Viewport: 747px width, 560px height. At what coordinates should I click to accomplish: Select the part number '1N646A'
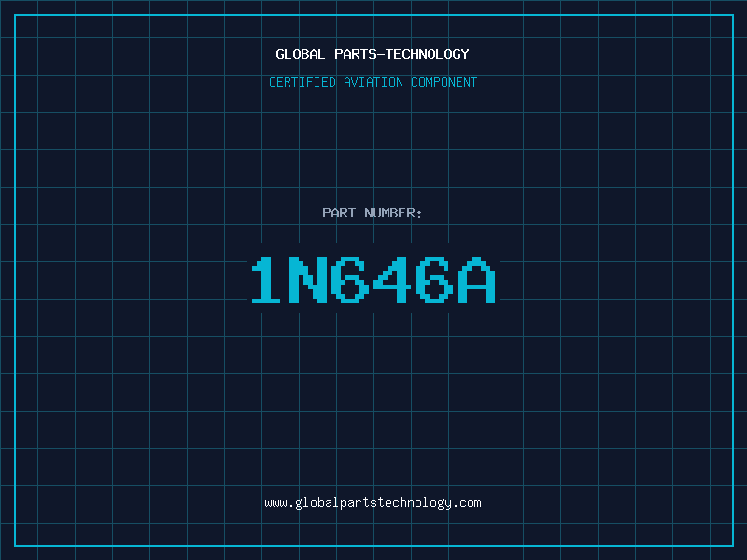[x=373, y=279]
